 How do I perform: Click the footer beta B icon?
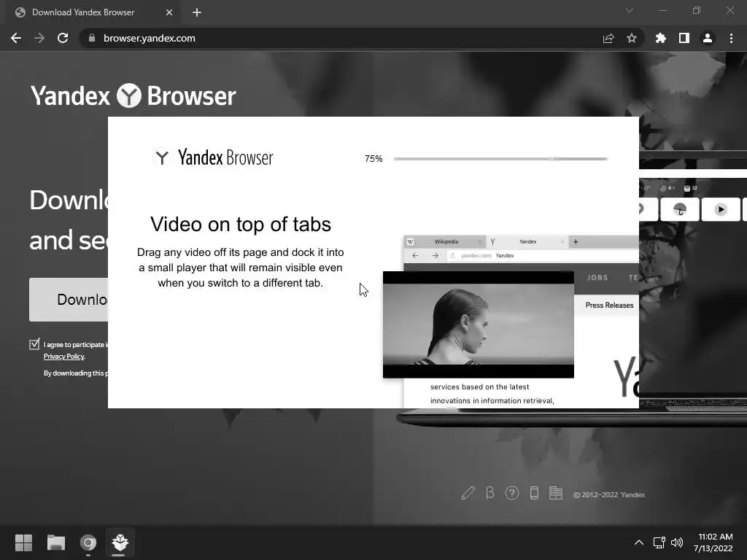point(489,494)
